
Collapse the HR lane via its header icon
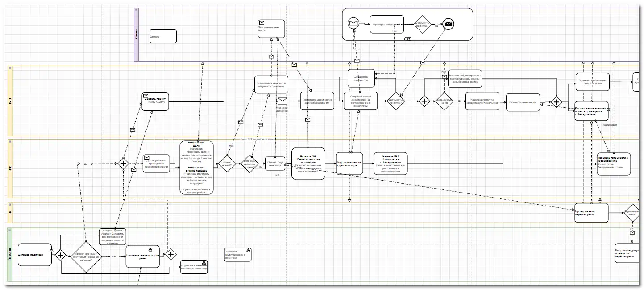coord(11,205)
